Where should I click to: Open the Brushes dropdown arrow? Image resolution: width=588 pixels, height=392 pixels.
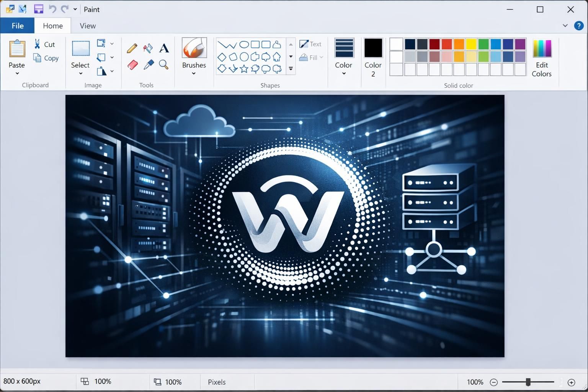pos(194,73)
